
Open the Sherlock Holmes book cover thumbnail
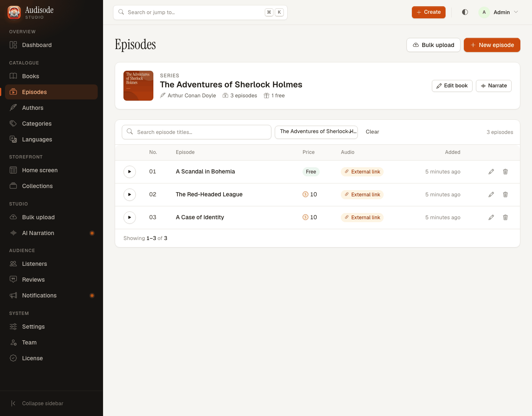[138, 86]
